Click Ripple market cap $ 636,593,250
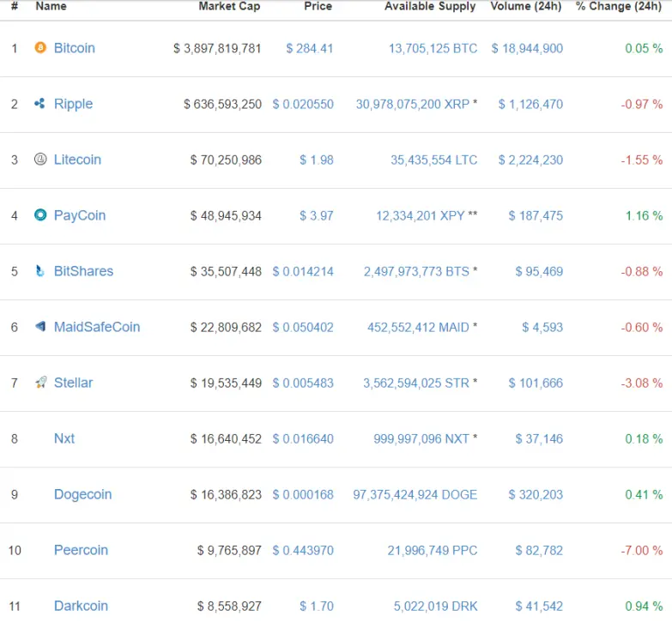 [x=222, y=104]
